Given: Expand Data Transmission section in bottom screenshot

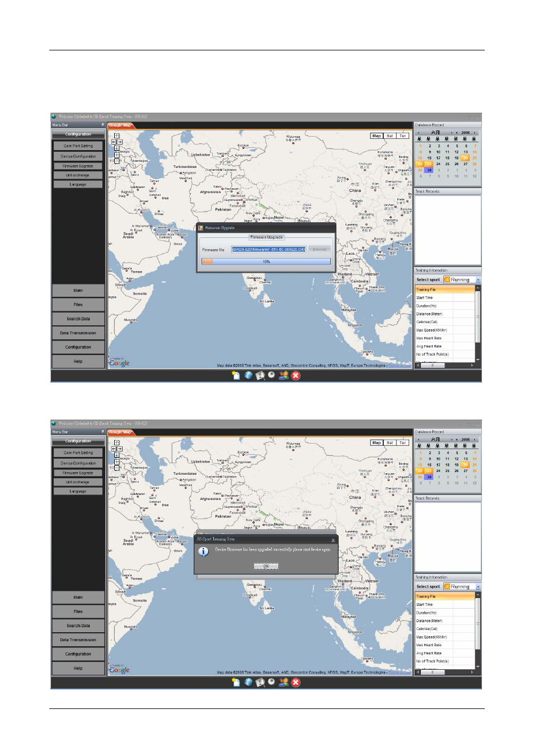Looking at the screenshot, I should point(78,640).
